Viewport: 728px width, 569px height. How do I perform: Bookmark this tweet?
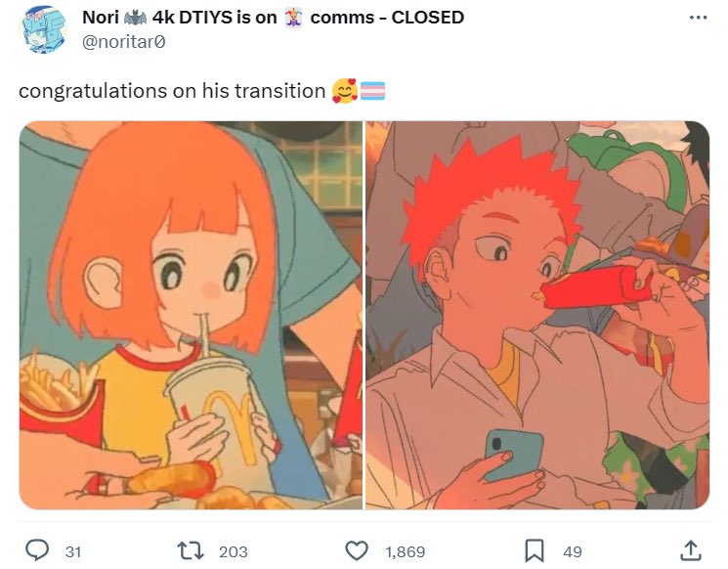click(x=534, y=550)
